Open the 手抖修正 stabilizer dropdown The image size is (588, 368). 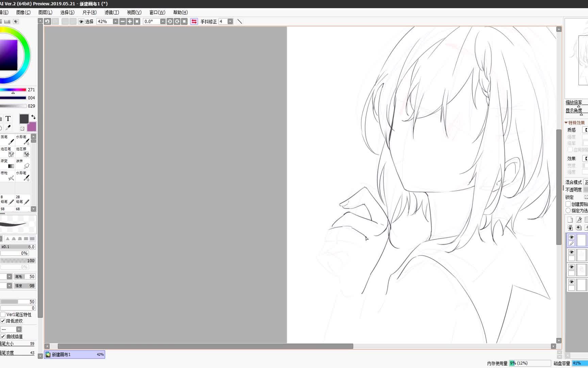coord(230,21)
